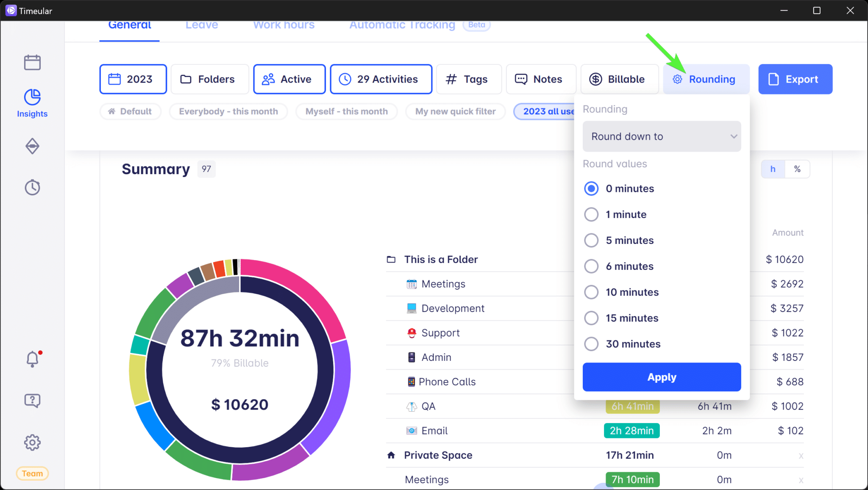868x490 pixels.
Task: Click the This is a Folder icon
Action: pyautogui.click(x=391, y=259)
